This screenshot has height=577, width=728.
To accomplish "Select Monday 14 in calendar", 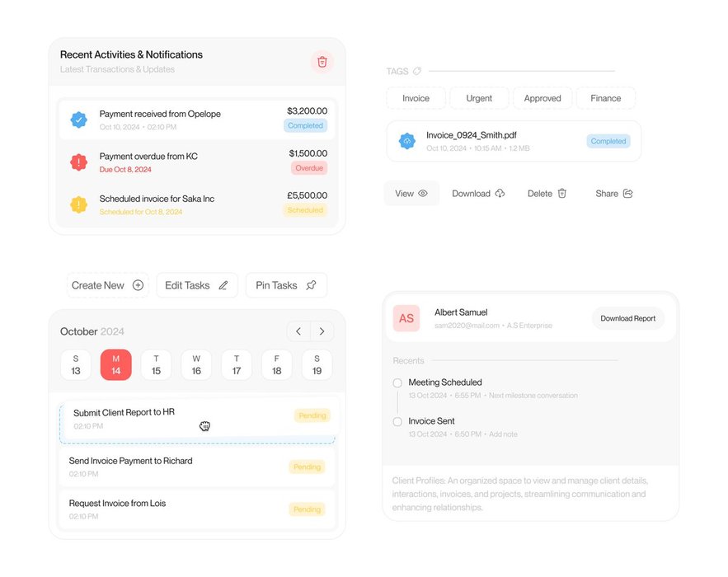I will pyautogui.click(x=116, y=365).
